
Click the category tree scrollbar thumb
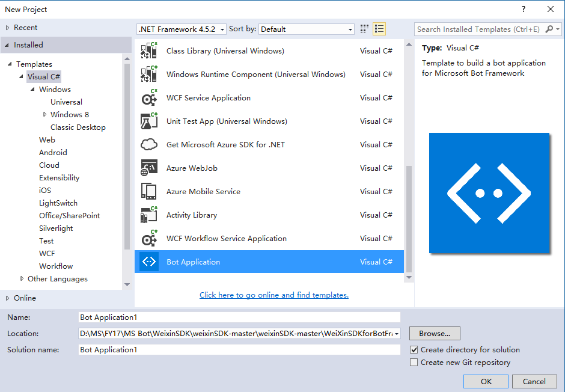127,156
